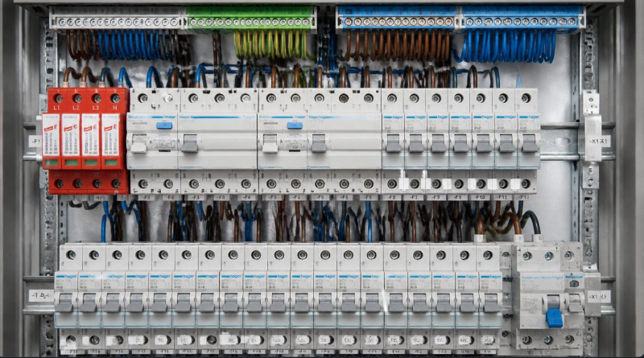Select the gray terminal block at the top
644x358 pixels.
[x=117, y=19]
